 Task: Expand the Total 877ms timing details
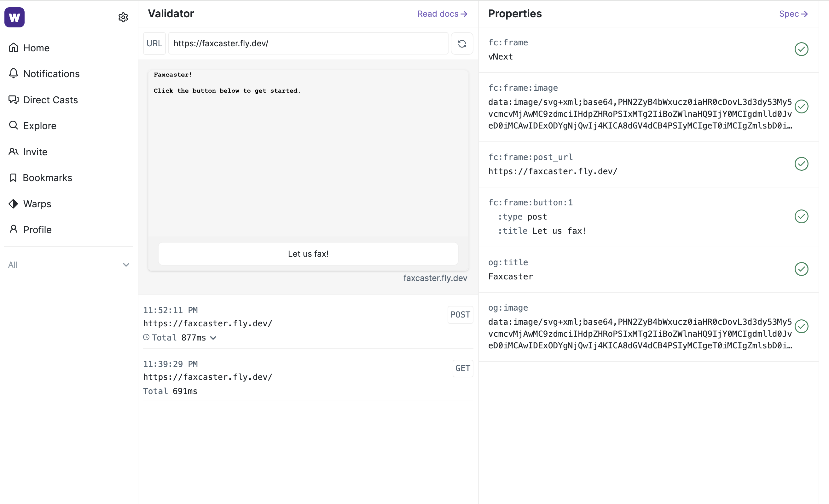pyautogui.click(x=213, y=338)
